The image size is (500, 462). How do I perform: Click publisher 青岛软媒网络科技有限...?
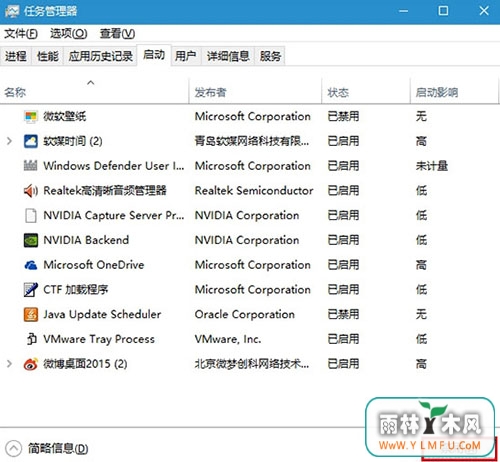[x=252, y=141]
